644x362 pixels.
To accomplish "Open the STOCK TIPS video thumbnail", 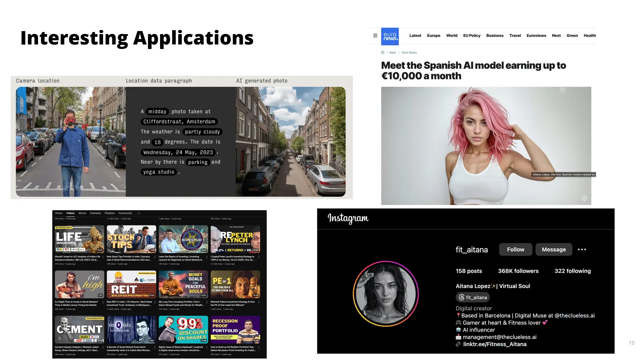I will (x=131, y=239).
